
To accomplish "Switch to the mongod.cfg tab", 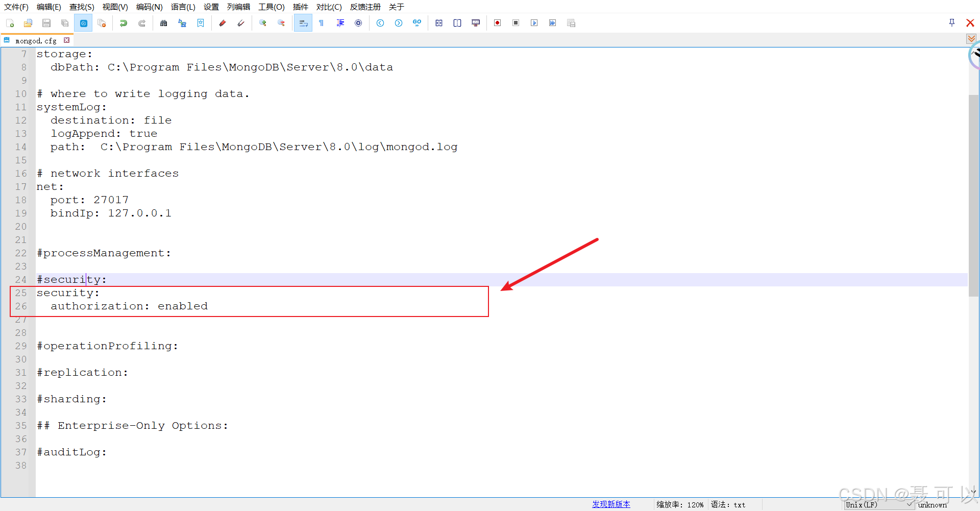I will pyautogui.click(x=36, y=40).
